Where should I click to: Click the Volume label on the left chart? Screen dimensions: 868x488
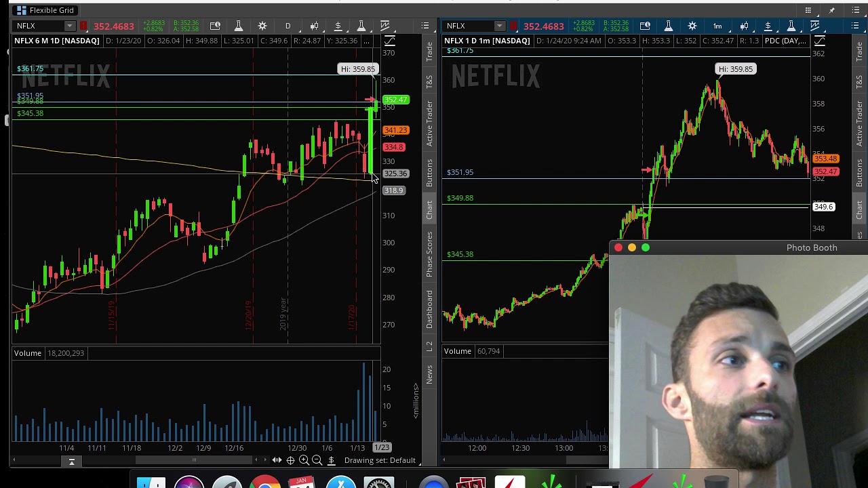click(x=28, y=353)
